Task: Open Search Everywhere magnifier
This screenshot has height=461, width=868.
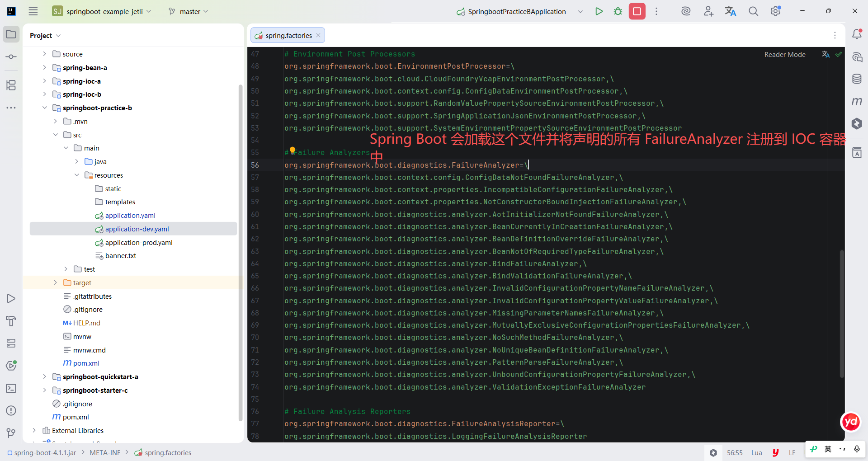Action: click(x=753, y=11)
